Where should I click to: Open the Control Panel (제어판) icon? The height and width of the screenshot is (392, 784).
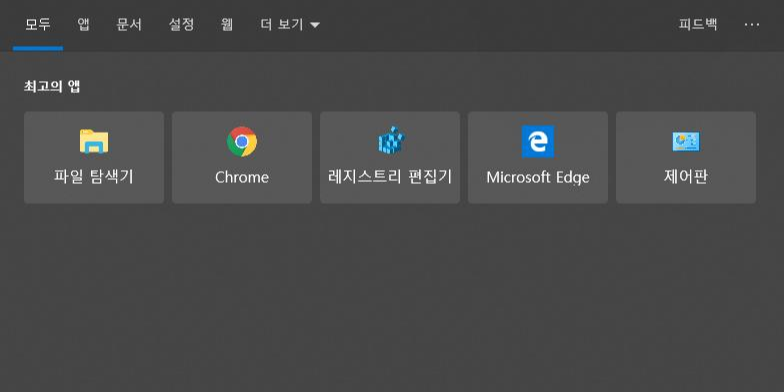coord(686,142)
